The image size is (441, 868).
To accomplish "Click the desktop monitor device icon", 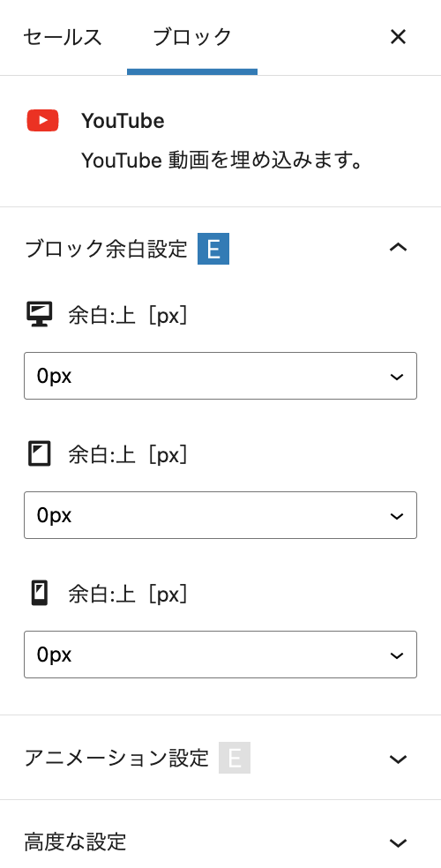I will (x=40, y=314).
